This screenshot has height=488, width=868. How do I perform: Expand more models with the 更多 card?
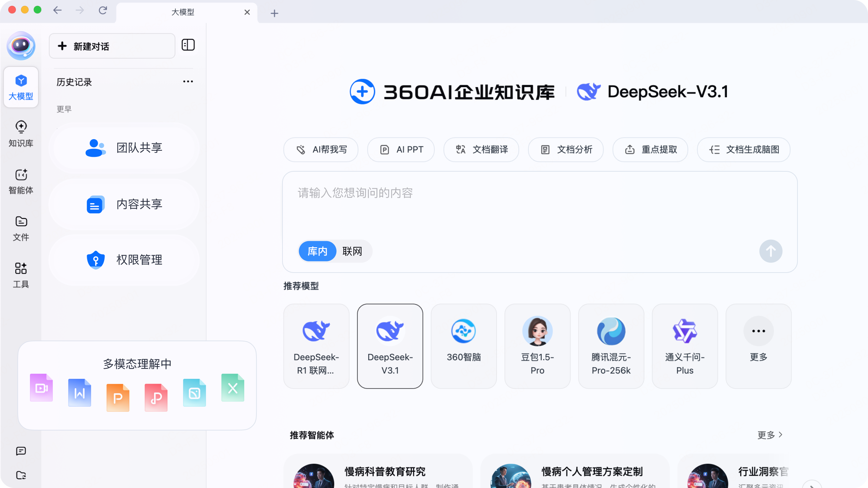(758, 346)
